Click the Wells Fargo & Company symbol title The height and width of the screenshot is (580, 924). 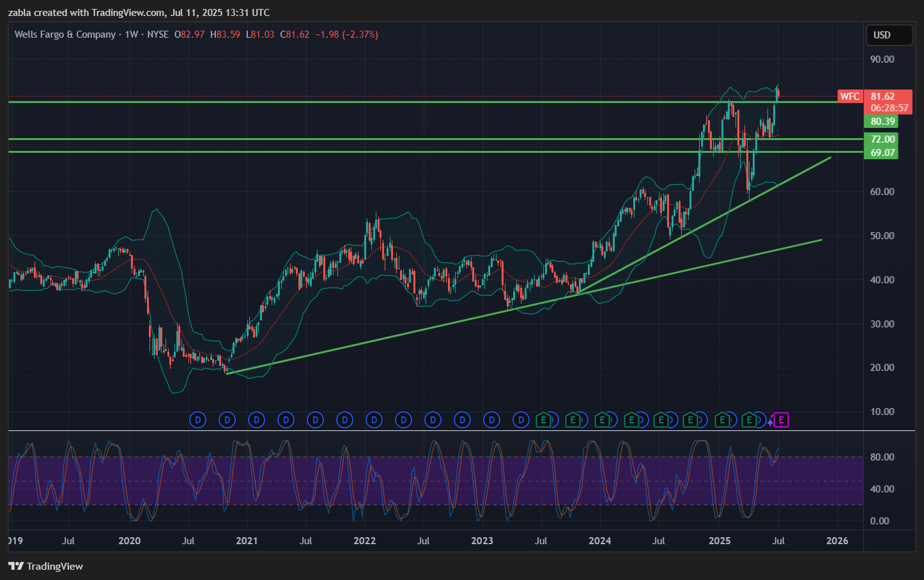pyautogui.click(x=65, y=35)
